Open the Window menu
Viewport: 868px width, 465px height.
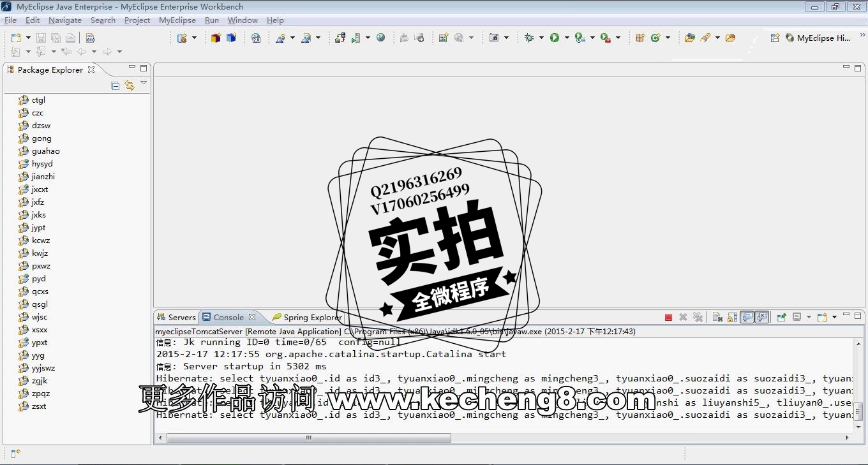click(x=243, y=20)
